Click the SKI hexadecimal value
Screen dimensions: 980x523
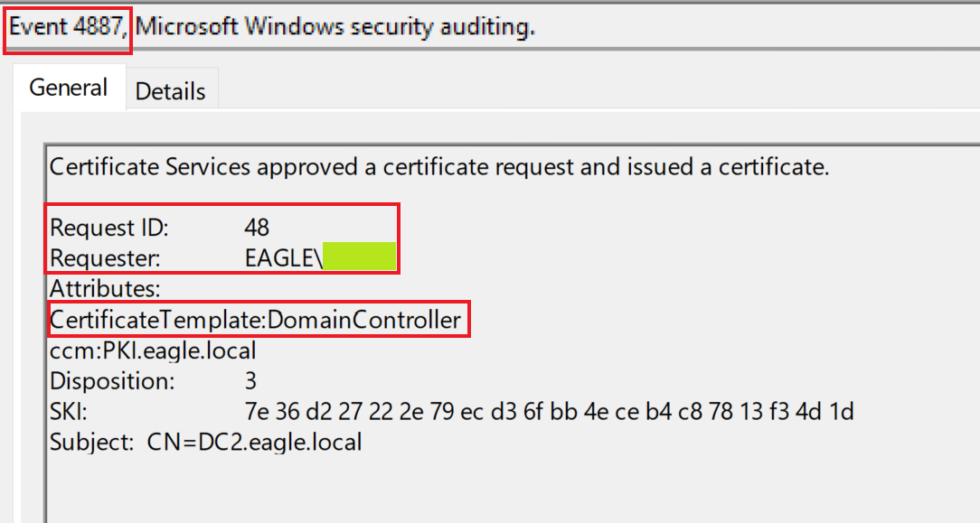pos(549,412)
